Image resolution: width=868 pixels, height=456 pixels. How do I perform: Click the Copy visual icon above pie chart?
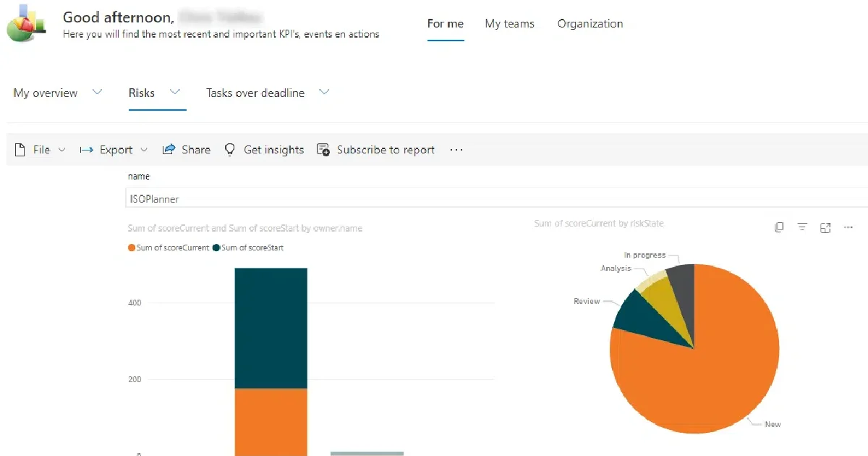pos(778,227)
